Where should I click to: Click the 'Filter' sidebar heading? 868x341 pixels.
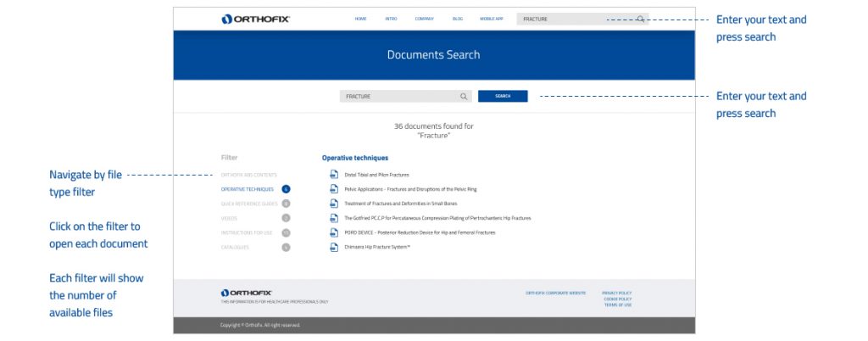[x=229, y=158]
